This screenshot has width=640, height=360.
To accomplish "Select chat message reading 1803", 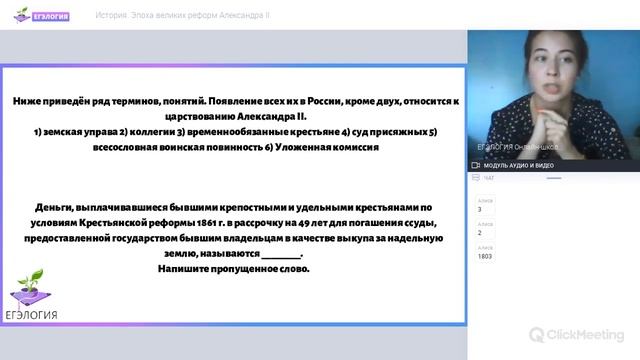I will click(x=485, y=253).
